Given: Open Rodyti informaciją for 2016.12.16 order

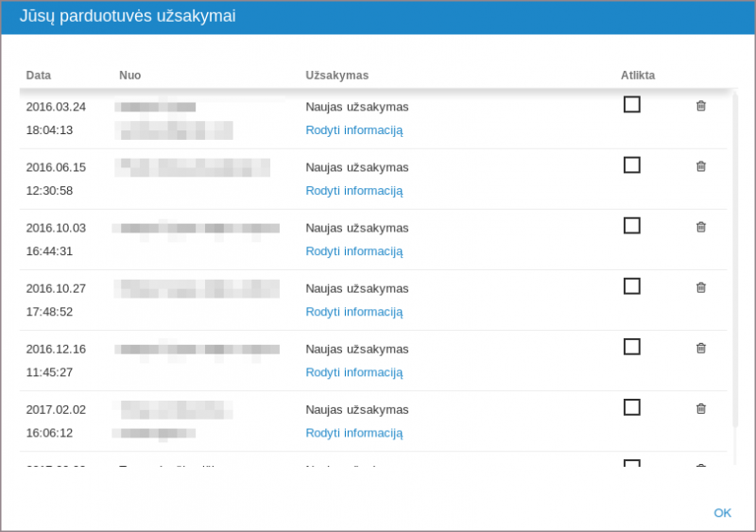Looking at the screenshot, I should pyautogui.click(x=353, y=372).
